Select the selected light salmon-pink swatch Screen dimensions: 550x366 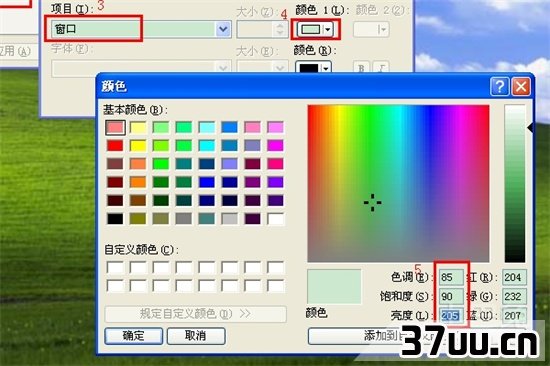click(x=115, y=127)
